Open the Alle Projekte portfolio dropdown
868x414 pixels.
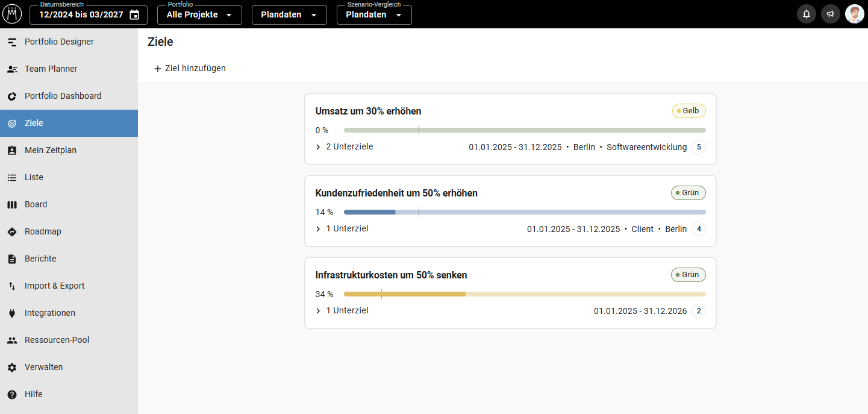point(199,14)
